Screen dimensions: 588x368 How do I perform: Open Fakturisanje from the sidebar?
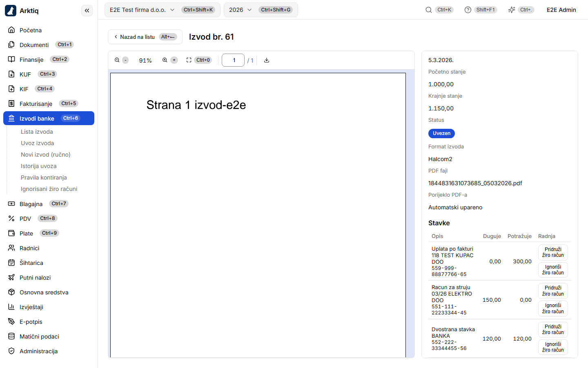(49, 103)
